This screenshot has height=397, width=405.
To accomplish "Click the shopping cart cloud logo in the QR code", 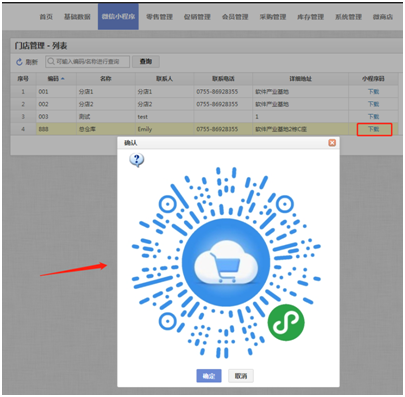I will pos(226,262).
